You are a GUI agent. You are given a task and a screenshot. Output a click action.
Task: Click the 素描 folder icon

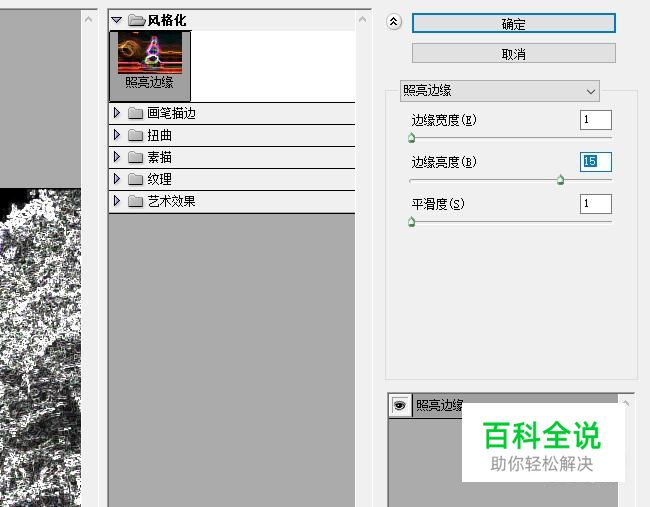(x=135, y=157)
